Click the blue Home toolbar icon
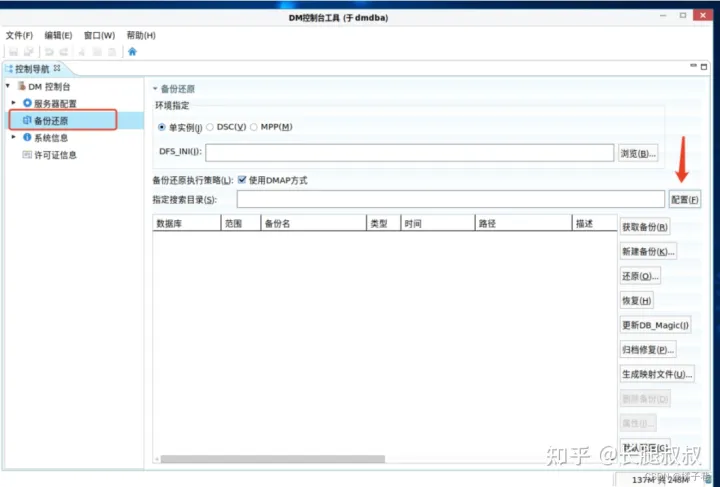 click(132, 51)
